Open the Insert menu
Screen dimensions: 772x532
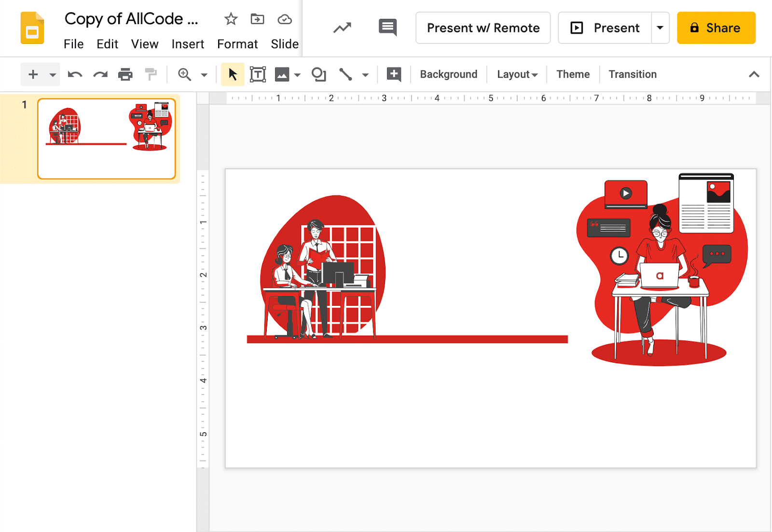tap(188, 44)
